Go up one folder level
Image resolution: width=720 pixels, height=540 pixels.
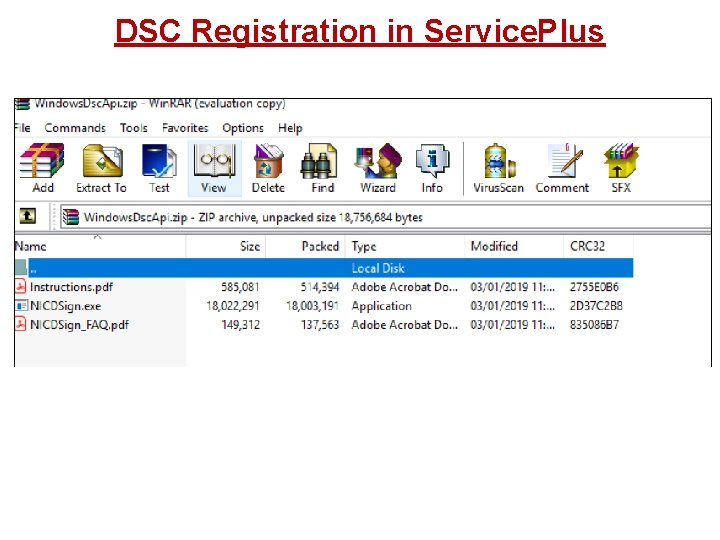click(28, 216)
